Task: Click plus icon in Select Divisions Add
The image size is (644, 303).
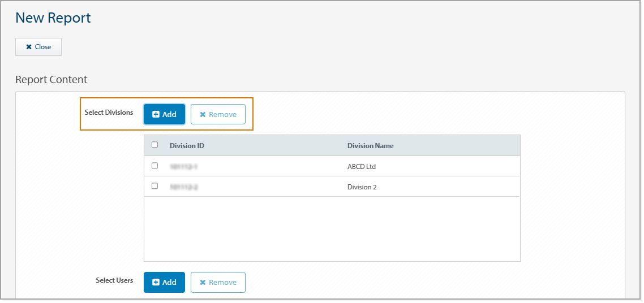Action: [156, 114]
